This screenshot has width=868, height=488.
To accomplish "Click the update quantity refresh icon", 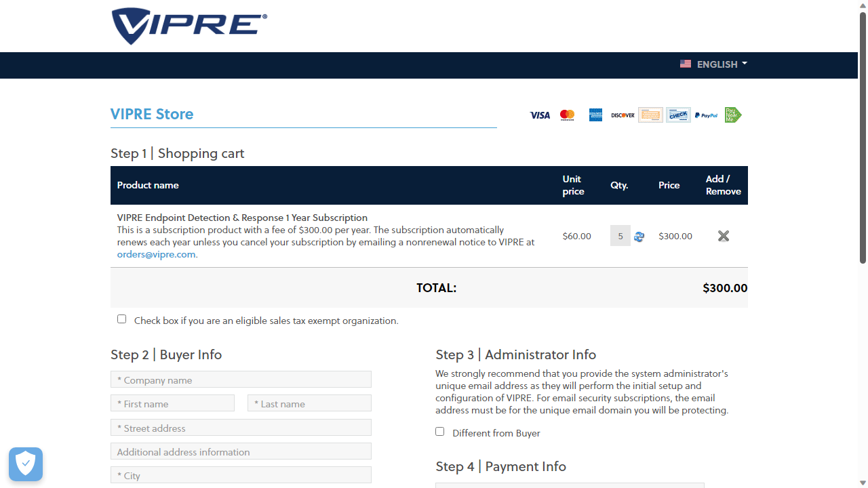I will tap(639, 237).
